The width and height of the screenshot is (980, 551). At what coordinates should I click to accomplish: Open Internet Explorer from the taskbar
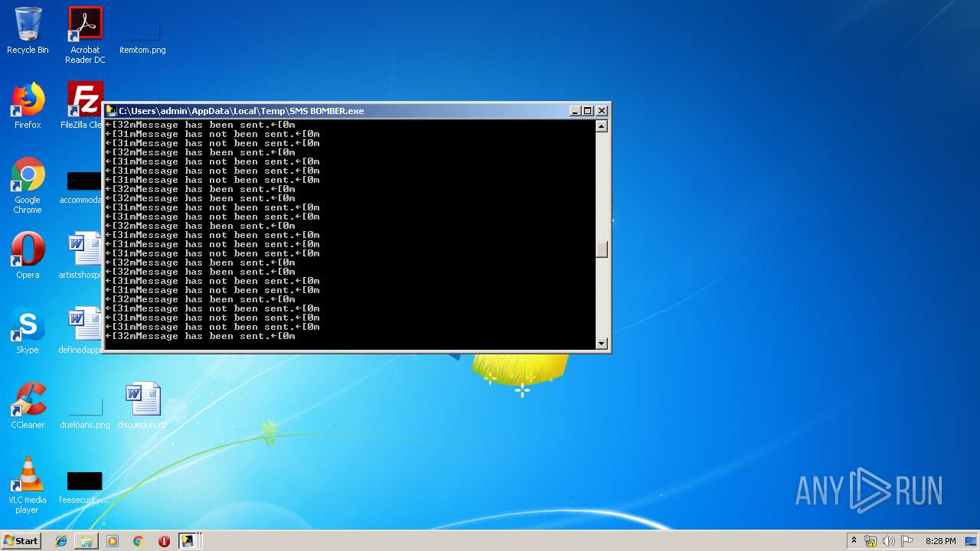point(61,541)
